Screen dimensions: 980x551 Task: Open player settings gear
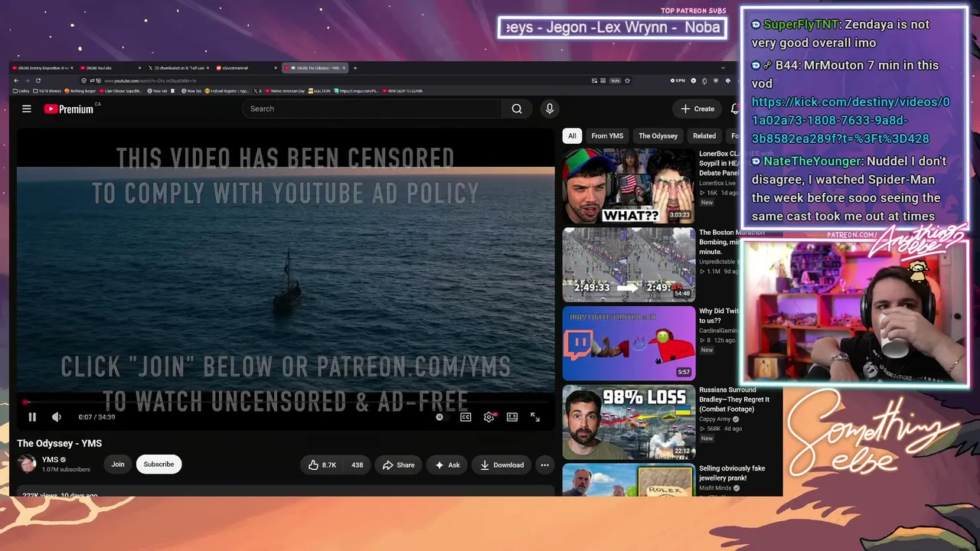coord(489,417)
